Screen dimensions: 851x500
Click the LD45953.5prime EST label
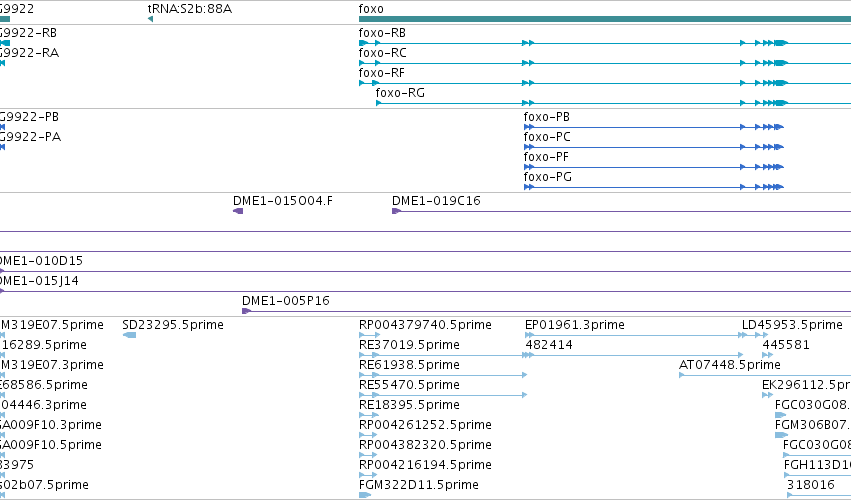point(792,325)
